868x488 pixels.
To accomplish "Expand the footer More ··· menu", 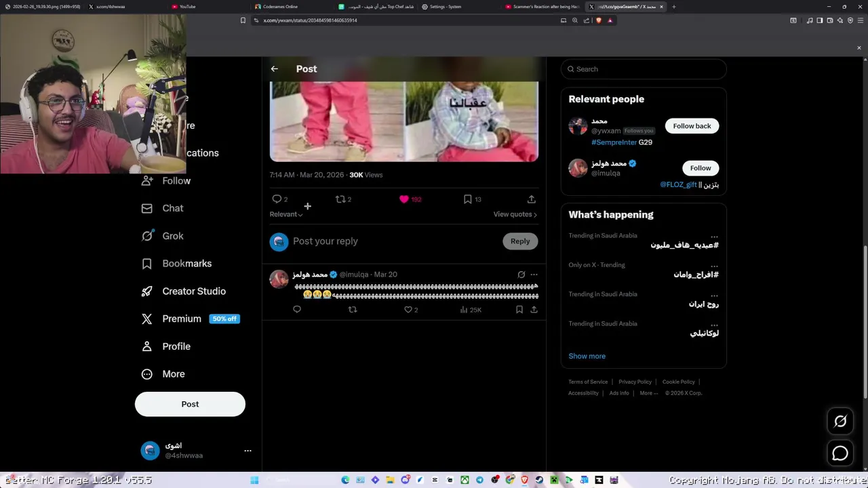I will coord(648,393).
